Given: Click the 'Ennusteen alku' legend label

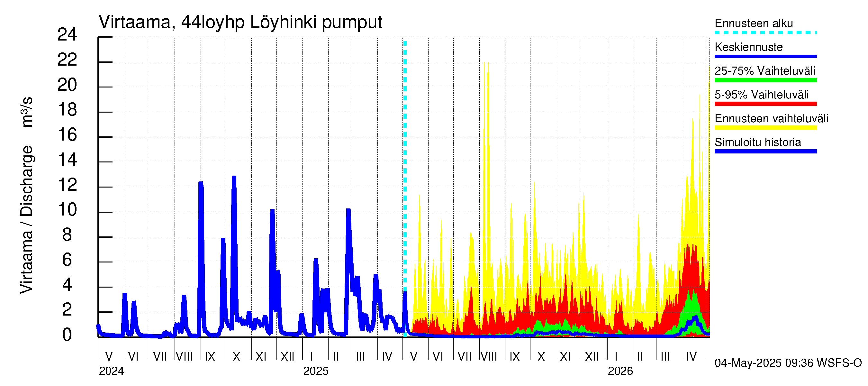Looking at the screenshot, I should tap(754, 23).
